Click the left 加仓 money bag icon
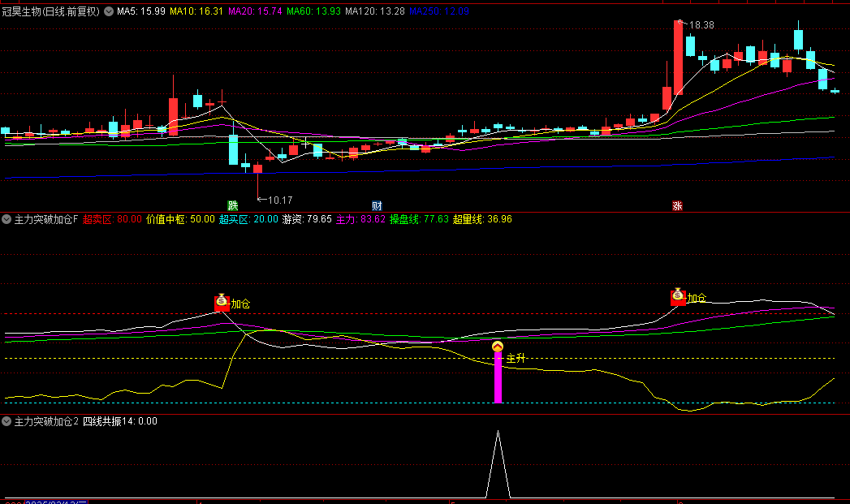The width and height of the screenshot is (850, 504). pyautogui.click(x=222, y=302)
